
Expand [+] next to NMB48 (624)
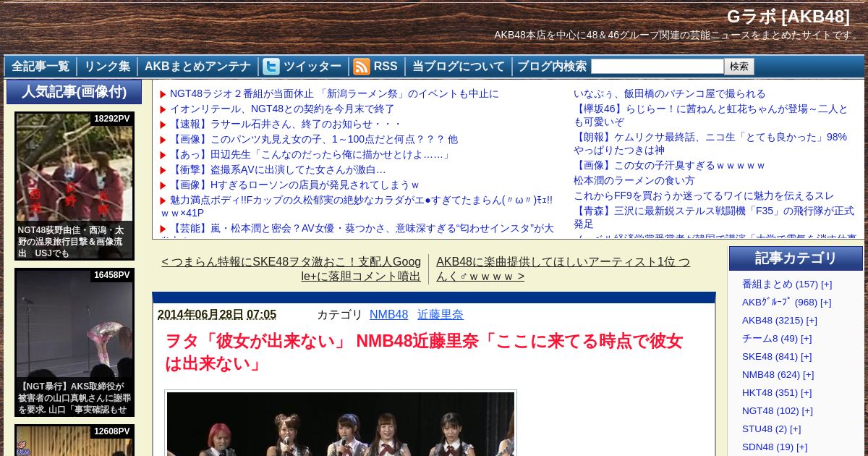(x=808, y=374)
